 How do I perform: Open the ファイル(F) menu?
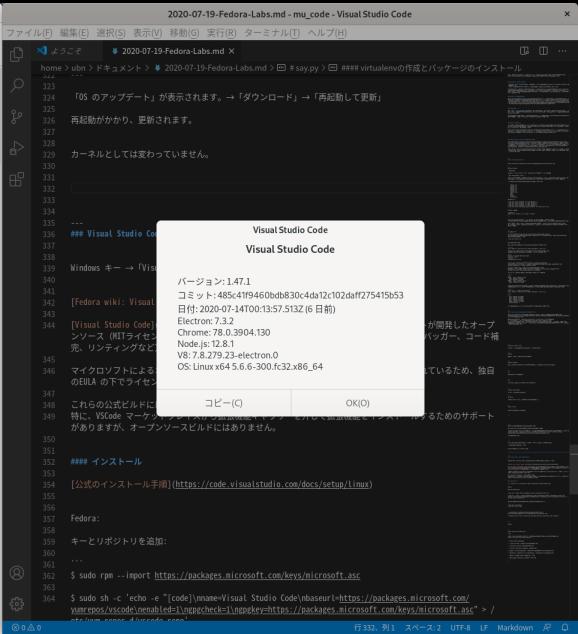(x=29, y=33)
